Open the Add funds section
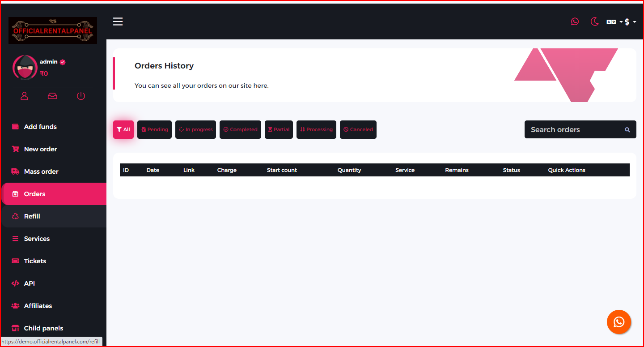Screen dimensions: 644x347 [x=40, y=127]
